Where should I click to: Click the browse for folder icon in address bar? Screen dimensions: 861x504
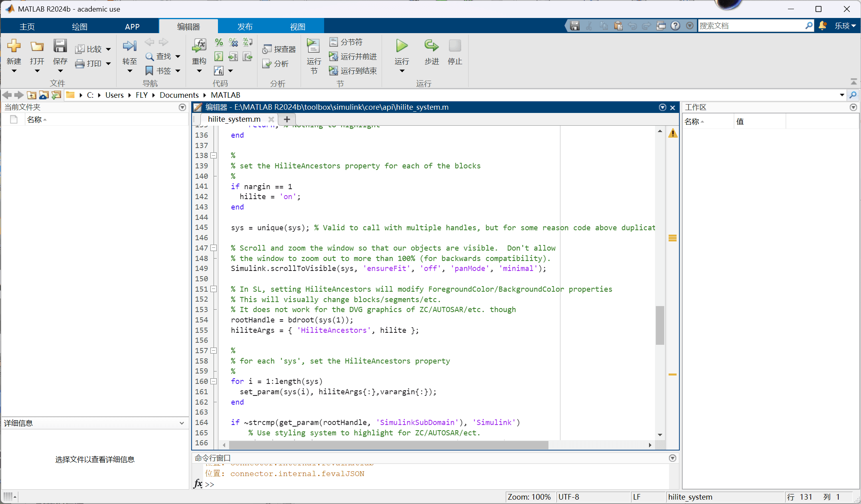coord(56,95)
